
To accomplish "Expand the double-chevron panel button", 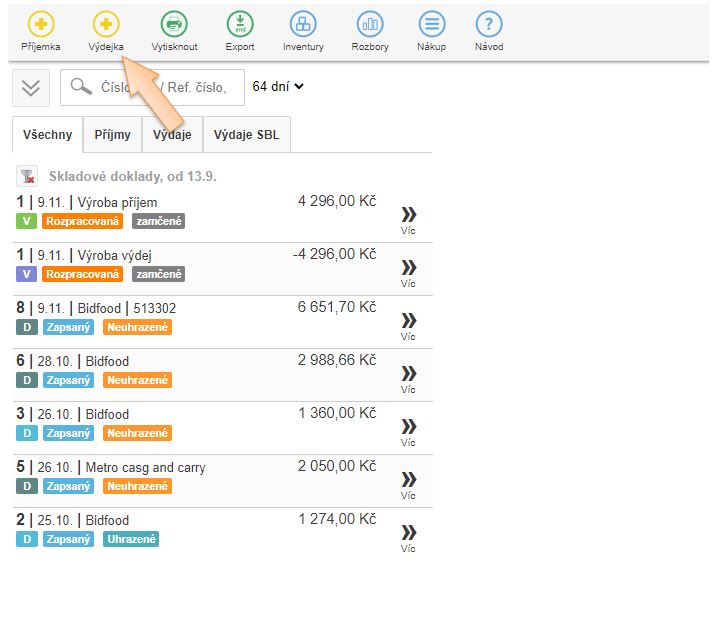I will [x=31, y=88].
